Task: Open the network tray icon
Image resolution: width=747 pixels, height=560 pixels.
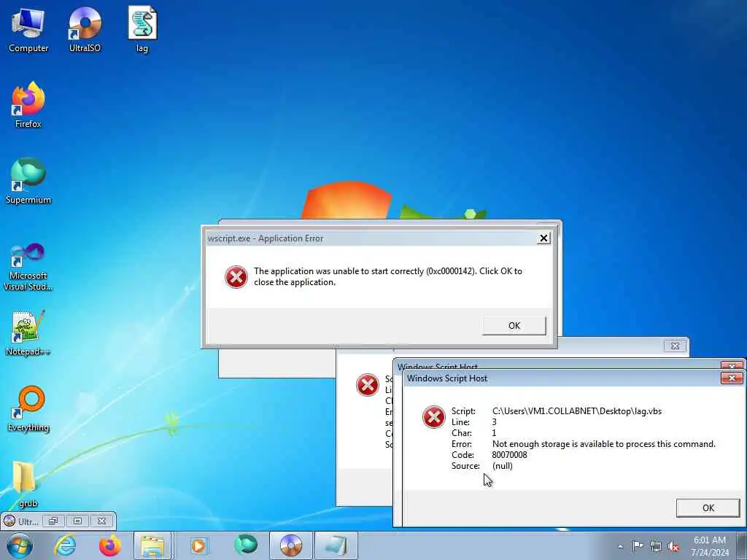Action: click(x=656, y=546)
